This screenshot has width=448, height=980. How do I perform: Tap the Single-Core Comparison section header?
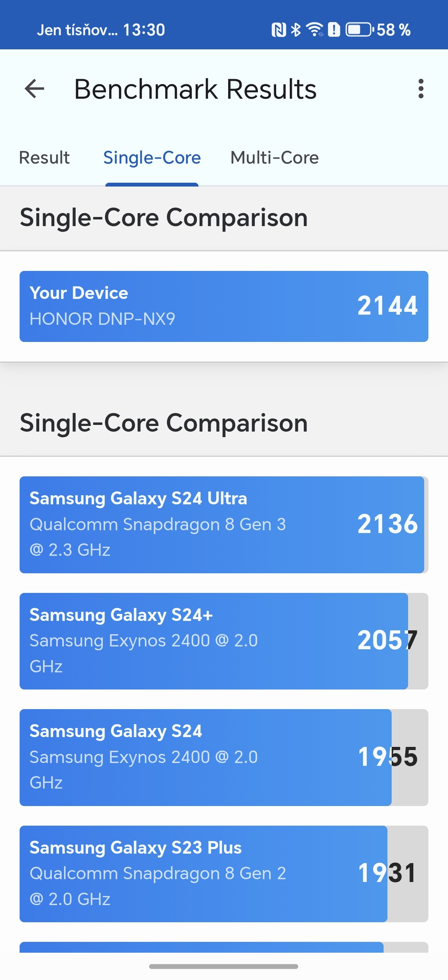163,217
